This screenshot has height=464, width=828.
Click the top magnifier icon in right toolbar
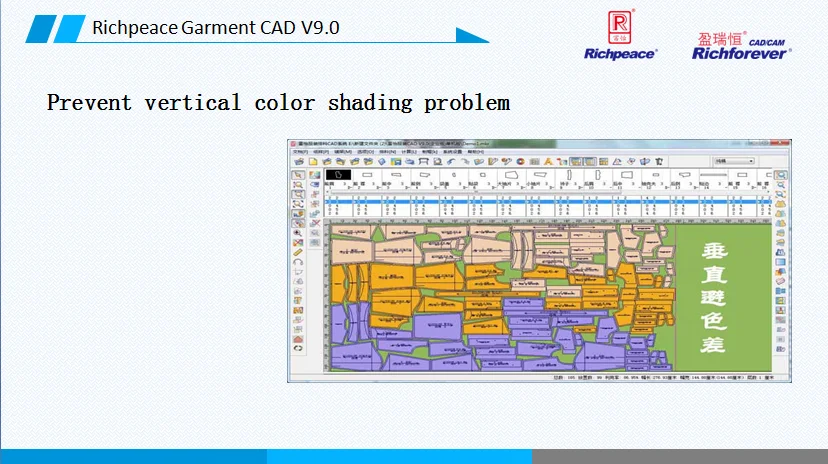pyautogui.click(x=781, y=175)
